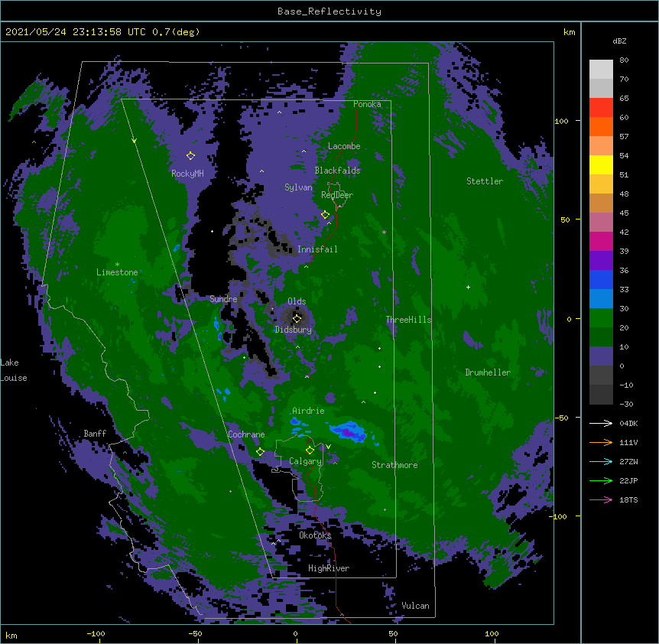Click the Innisfail label

pyautogui.click(x=317, y=249)
